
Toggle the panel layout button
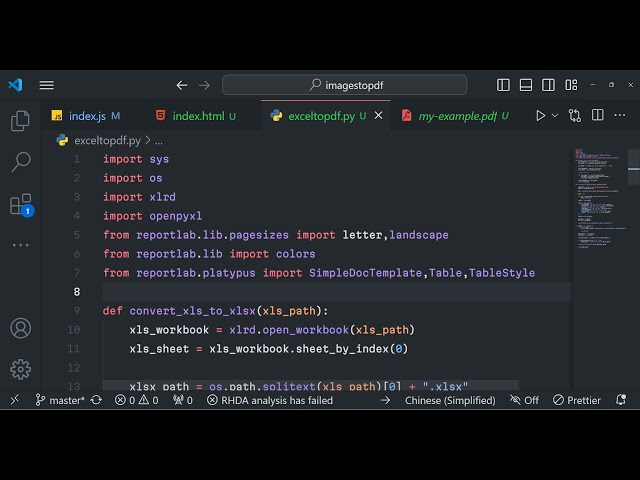coord(527,85)
